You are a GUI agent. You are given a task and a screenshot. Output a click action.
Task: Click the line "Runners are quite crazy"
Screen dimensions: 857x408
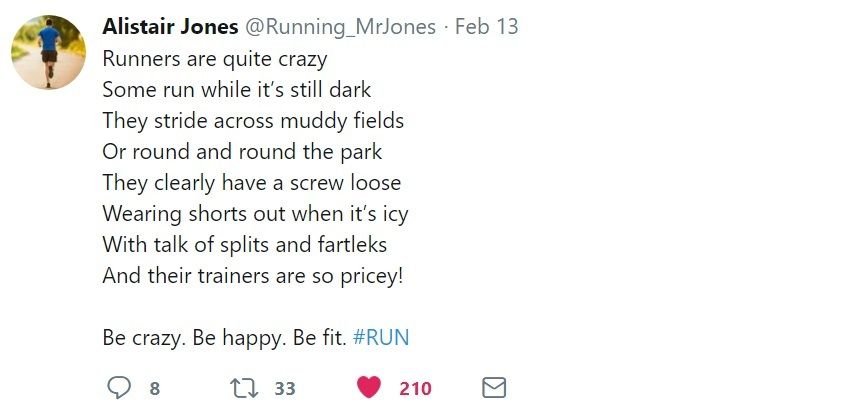point(215,58)
